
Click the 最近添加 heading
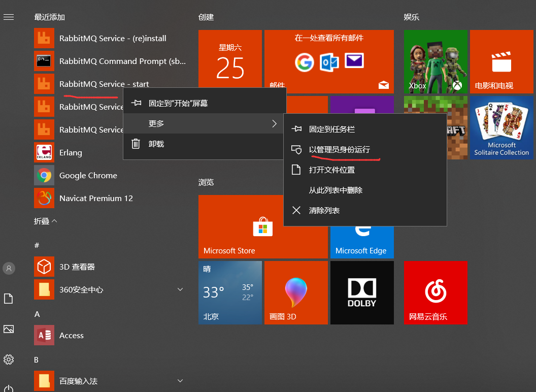(50, 17)
